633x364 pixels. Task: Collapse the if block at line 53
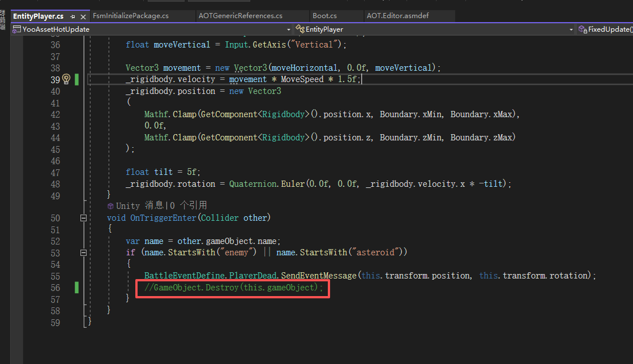[84, 252]
